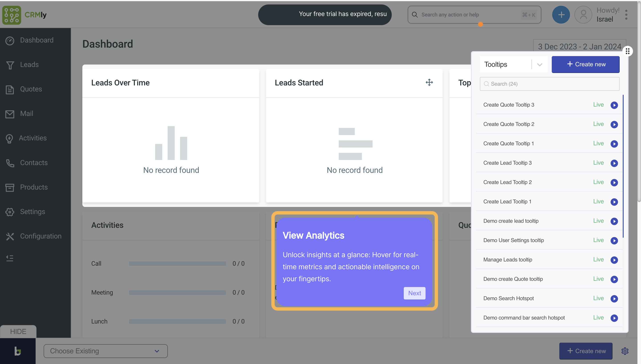Click the CRMly logo icon
641x364 pixels.
(x=12, y=15)
